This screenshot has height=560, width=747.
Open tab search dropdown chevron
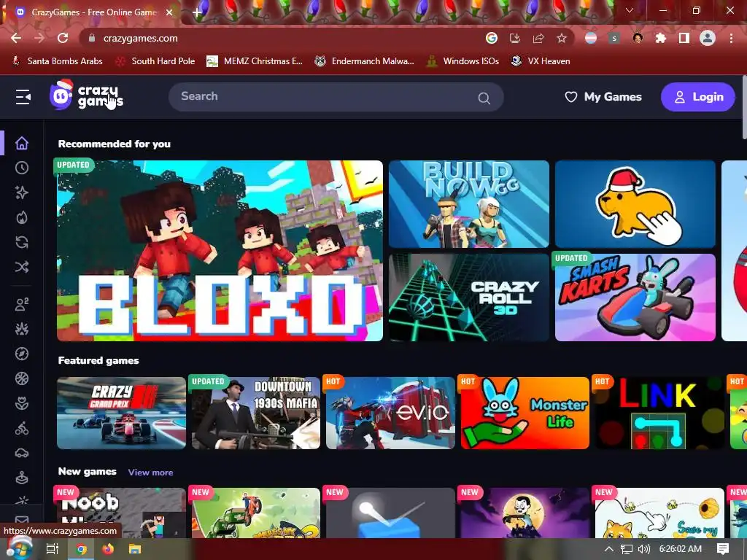click(x=630, y=10)
